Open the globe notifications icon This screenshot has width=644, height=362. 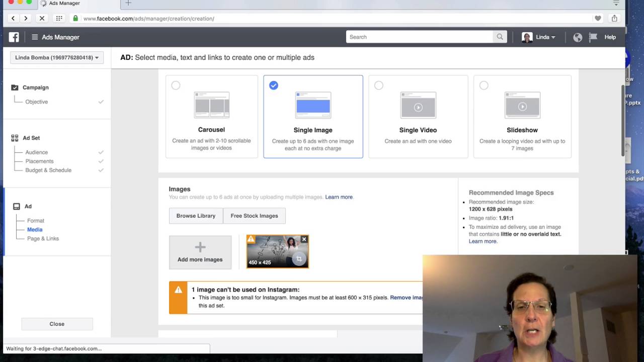[578, 37]
